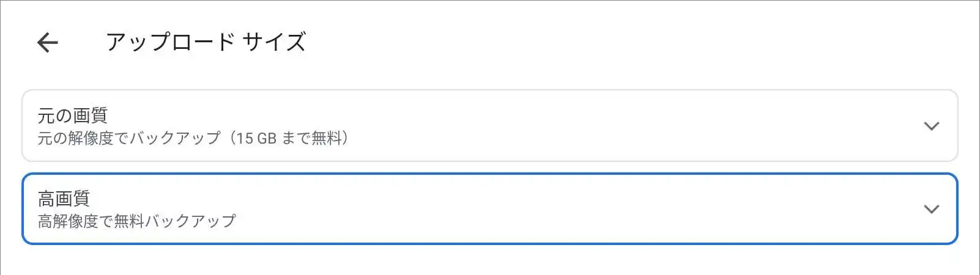Click the 高解像度で無料バックアップ description text
The width and height of the screenshot is (980, 275).
tap(136, 221)
